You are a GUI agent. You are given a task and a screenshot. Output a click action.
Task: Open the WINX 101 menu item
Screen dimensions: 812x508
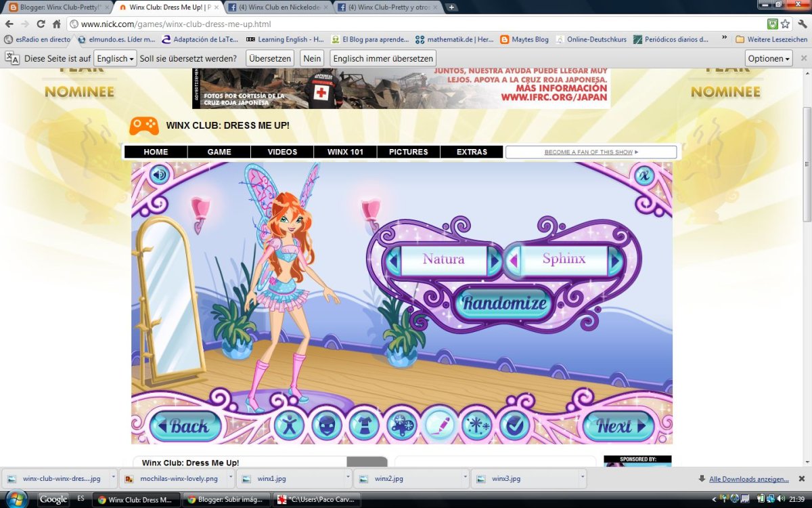(345, 152)
